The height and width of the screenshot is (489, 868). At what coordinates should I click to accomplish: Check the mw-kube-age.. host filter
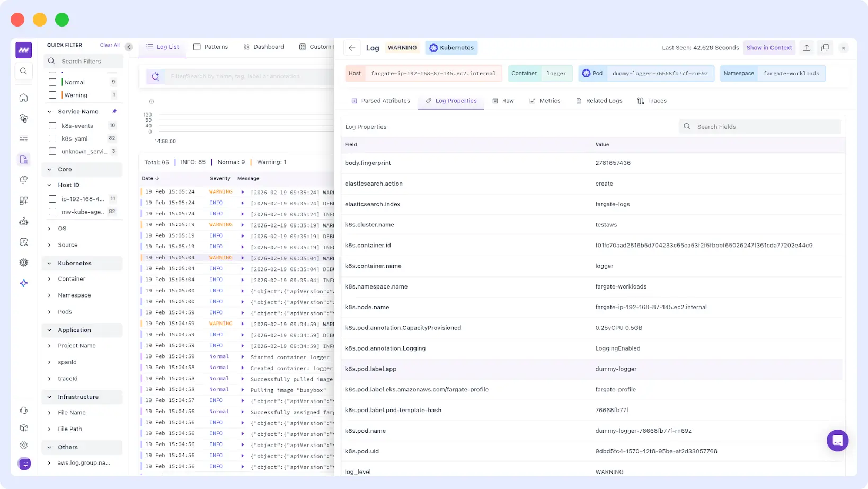52,212
